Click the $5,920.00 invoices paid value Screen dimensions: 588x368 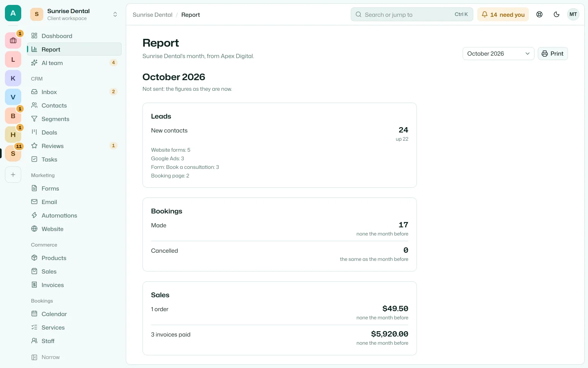pyautogui.click(x=390, y=334)
